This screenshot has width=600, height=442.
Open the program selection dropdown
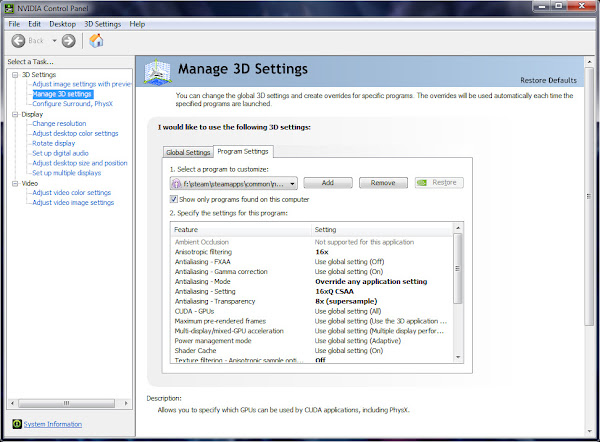233,184
